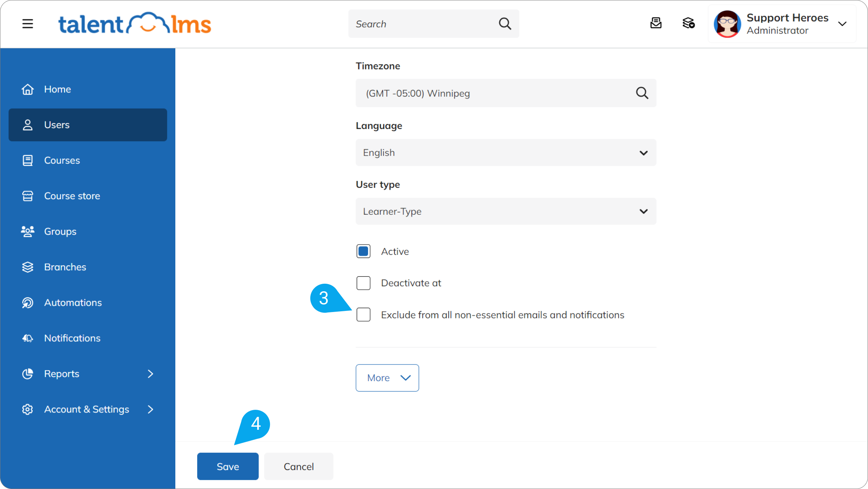Click 'Exclude from all non-essential emails' label
The image size is (868, 489).
pyautogui.click(x=503, y=315)
